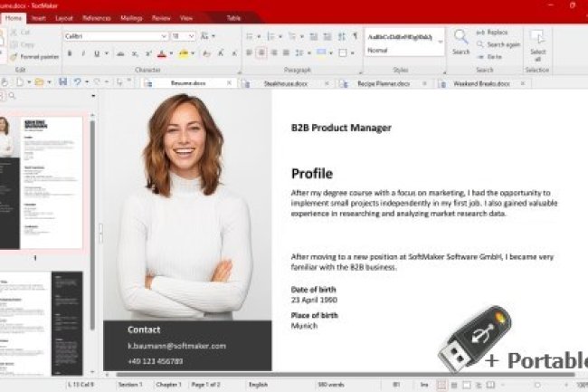
Task: Apply red font color
Action: point(162,53)
